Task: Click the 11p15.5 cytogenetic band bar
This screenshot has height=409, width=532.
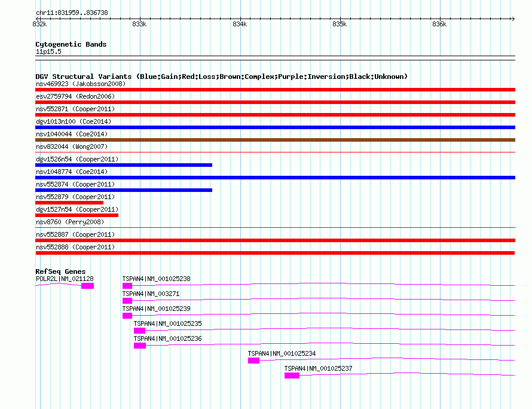Action: pos(275,58)
